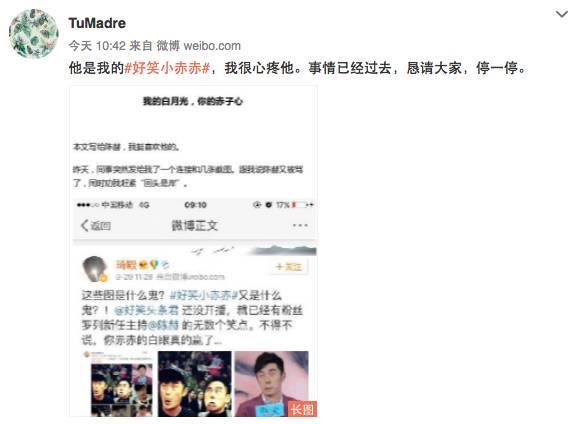Tap the @好笑头条君 mention
Image resolution: width=583 pixels, height=424 pixels.
146,310
